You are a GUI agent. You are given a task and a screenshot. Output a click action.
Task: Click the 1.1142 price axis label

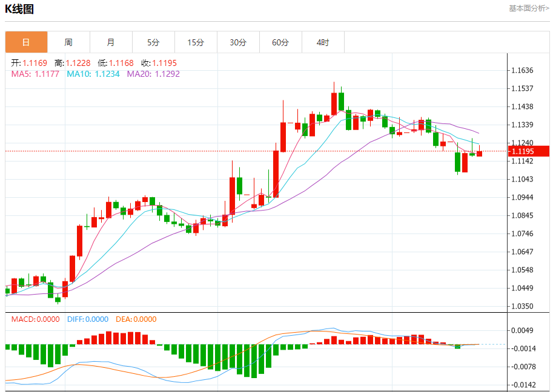point(522,162)
